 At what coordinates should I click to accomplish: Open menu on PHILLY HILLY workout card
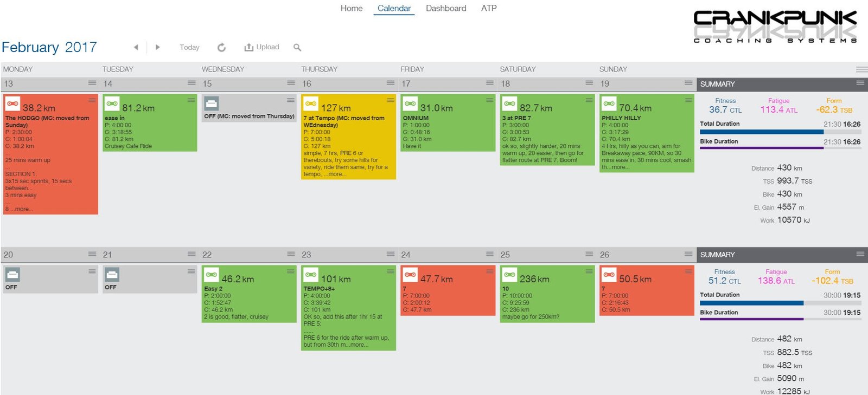[688, 100]
